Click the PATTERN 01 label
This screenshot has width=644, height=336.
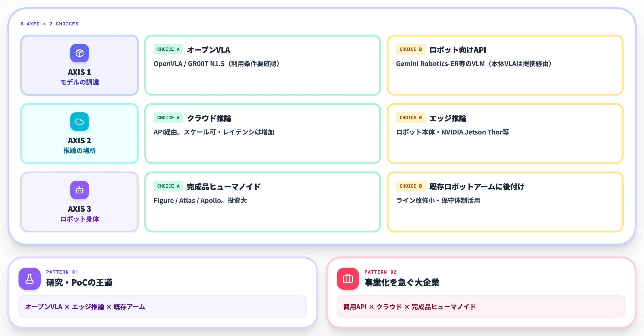[62, 272]
